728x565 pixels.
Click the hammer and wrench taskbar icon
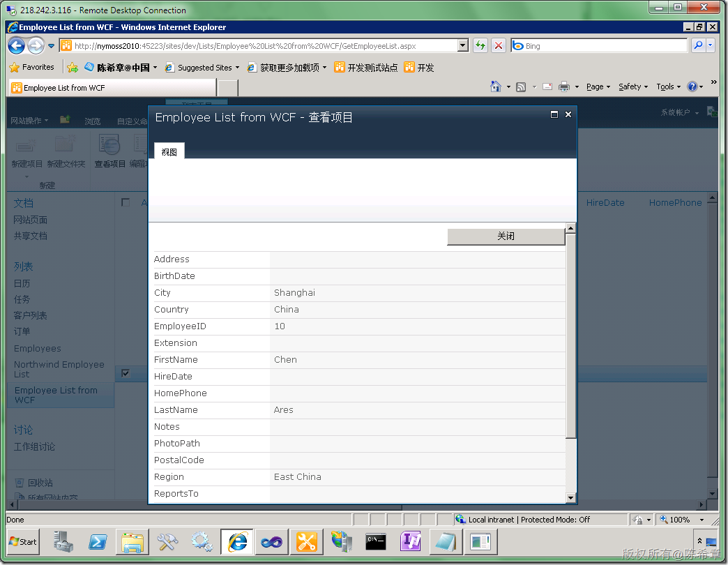(167, 541)
